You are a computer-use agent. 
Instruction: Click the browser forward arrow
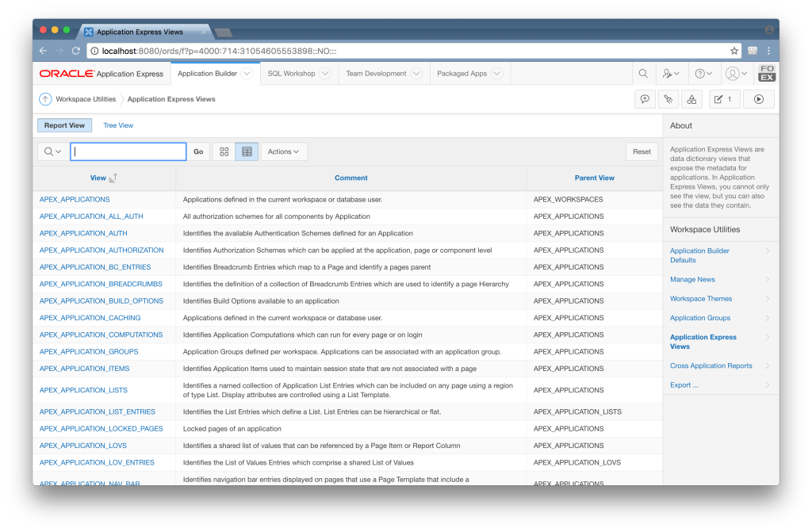click(x=59, y=51)
